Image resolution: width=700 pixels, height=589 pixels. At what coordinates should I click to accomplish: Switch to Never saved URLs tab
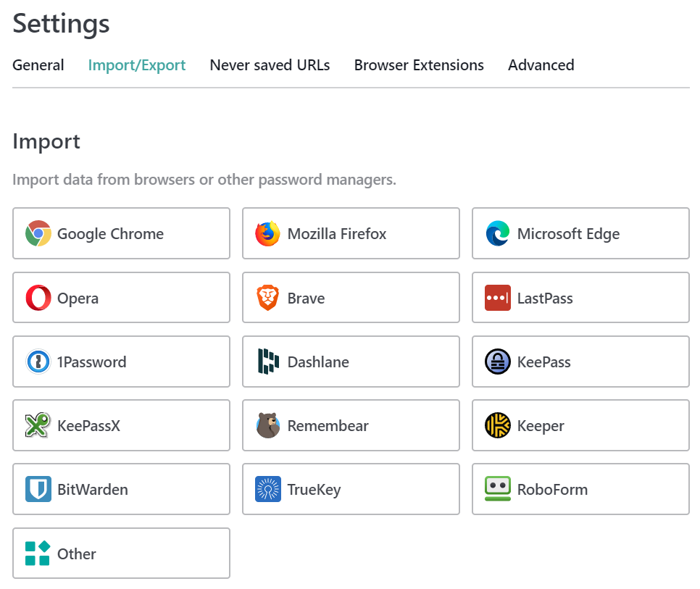(x=270, y=65)
